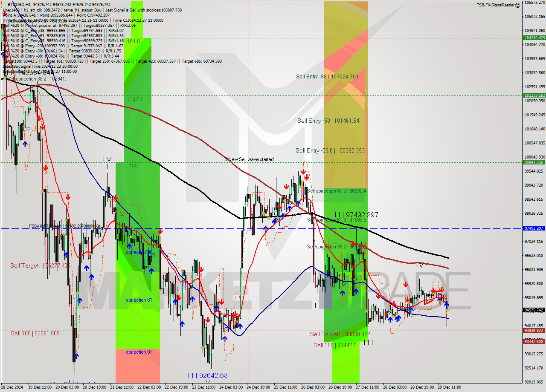Click the red 93442.500 price tag
Screen dimensions: 546x392
pyautogui.click(x=534, y=341)
